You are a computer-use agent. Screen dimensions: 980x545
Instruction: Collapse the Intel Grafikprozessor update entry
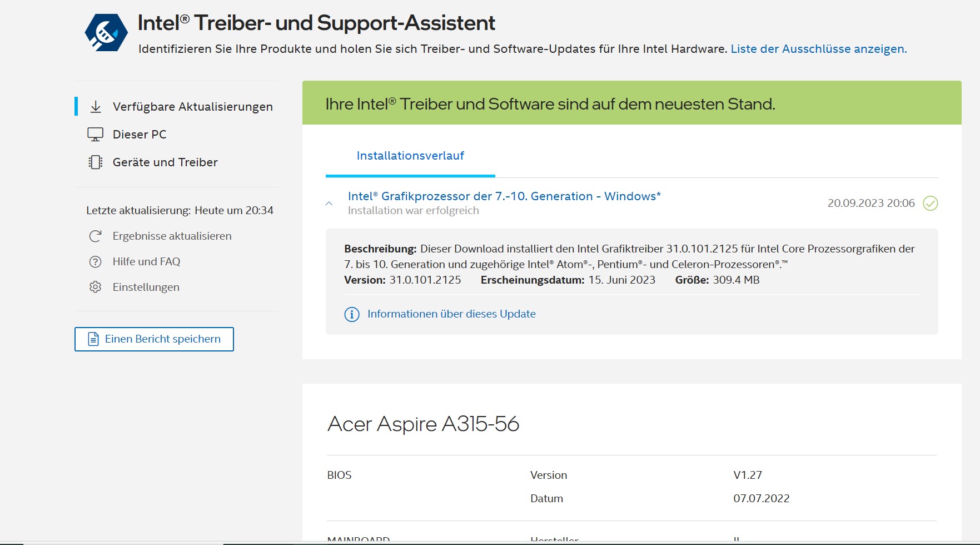[329, 204]
